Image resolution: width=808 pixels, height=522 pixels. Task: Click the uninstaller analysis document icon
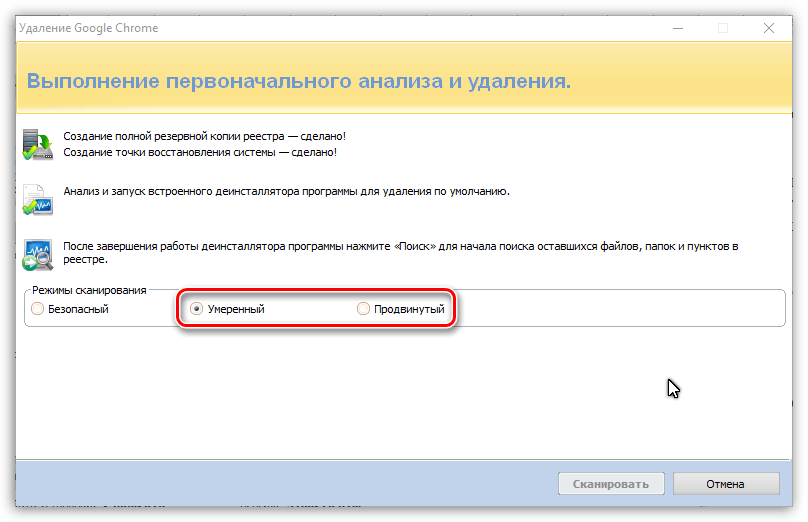pyautogui.click(x=38, y=199)
